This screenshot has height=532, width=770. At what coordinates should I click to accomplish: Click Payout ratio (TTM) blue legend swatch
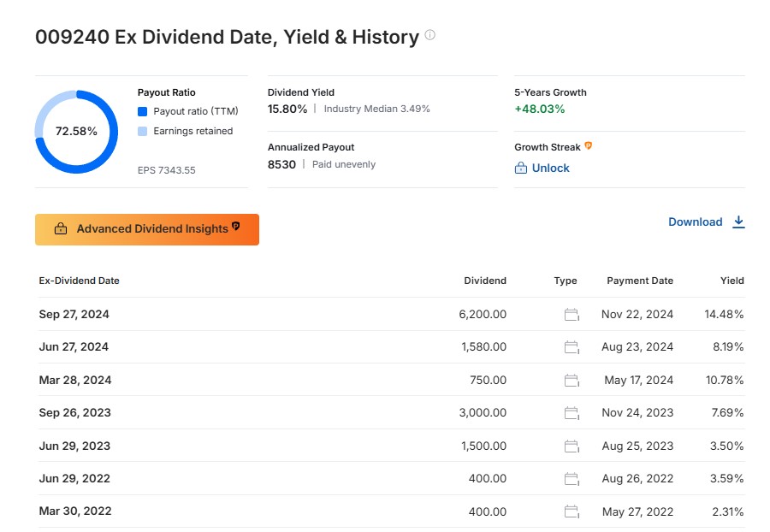point(142,111)
